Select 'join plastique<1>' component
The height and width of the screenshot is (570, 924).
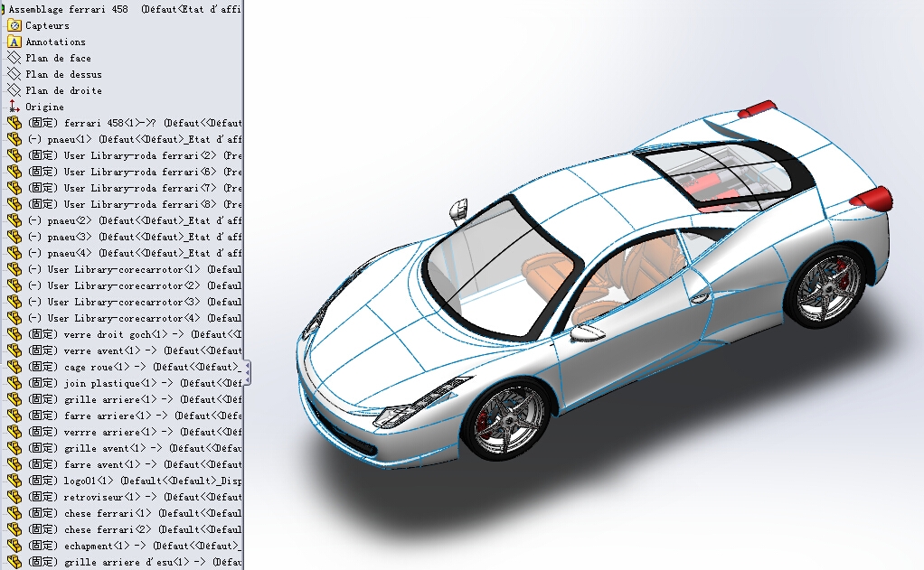135,383
